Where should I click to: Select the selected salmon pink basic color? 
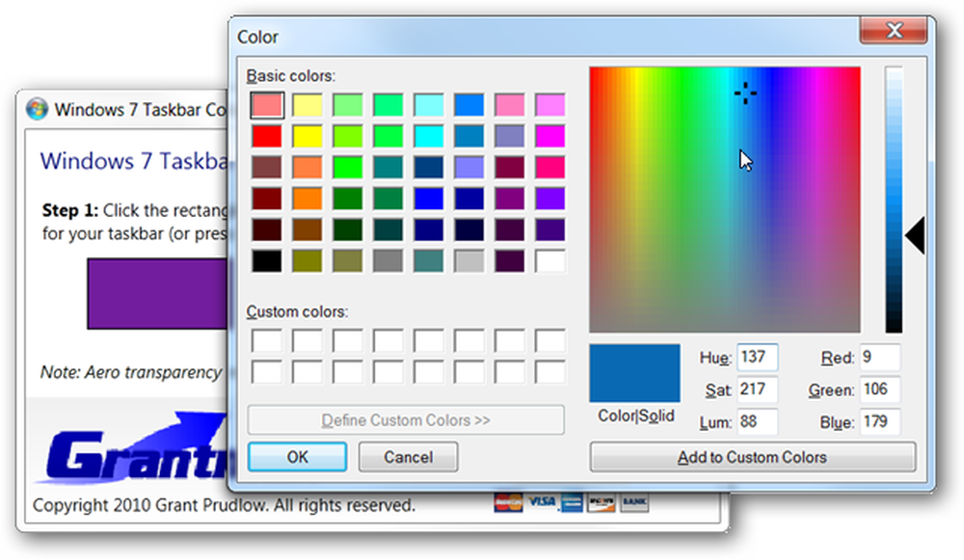[x=267, y=105]
